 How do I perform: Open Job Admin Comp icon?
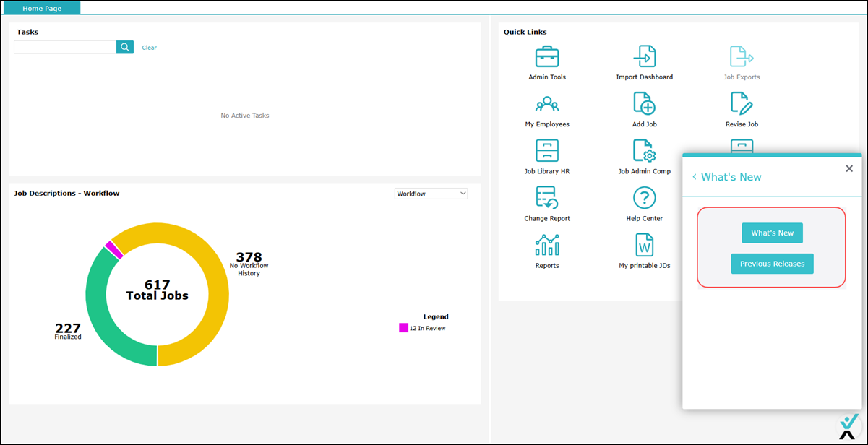(644, 151)
